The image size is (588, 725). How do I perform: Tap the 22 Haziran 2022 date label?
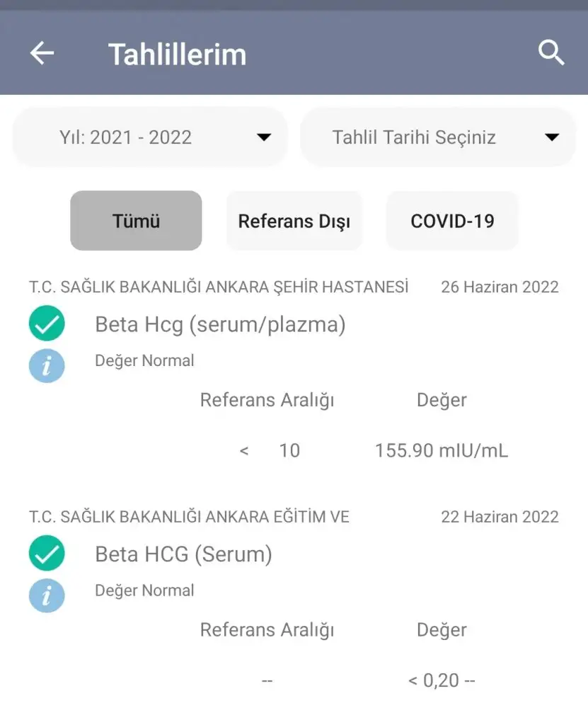pos(500,517)
